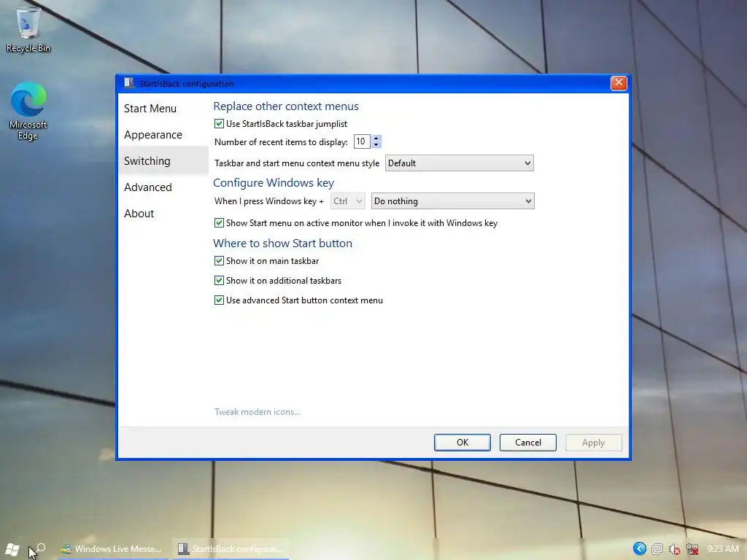Click the StartIsBack title bar icon
Image resolution: width=747 pixels, height=560 pixels.
click(x=129, y=83)
